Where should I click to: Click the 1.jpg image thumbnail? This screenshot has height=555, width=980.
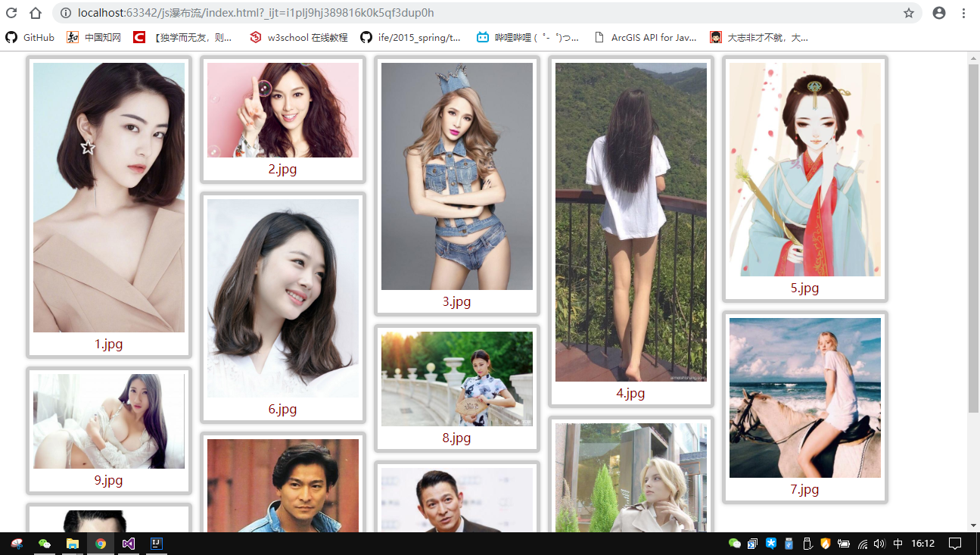[109, 197]
